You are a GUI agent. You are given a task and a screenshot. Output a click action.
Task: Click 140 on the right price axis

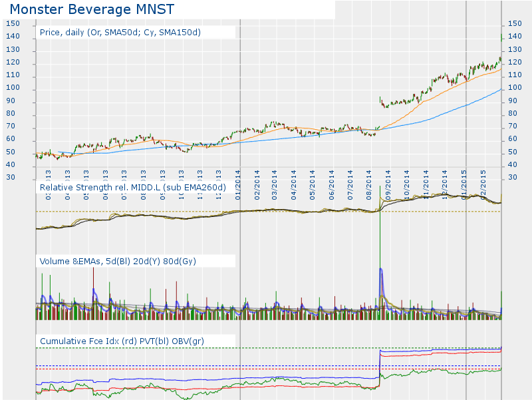pyautogui.click(x=515, y=37)
